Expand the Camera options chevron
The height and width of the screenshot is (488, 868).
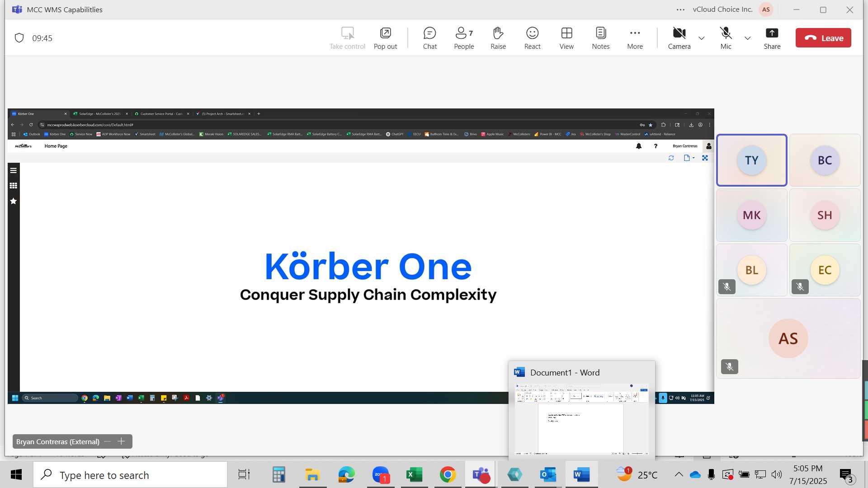click(x=702, y=38)
